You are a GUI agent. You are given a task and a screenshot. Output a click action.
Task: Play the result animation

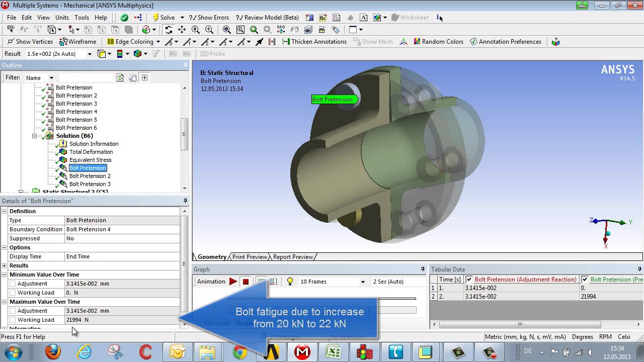tap(233, 282)
